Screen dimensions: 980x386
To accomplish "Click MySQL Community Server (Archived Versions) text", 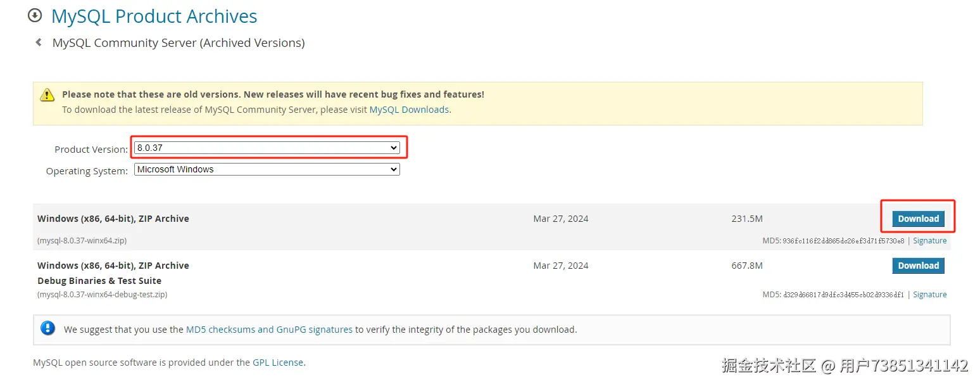I will click(179, 43).
